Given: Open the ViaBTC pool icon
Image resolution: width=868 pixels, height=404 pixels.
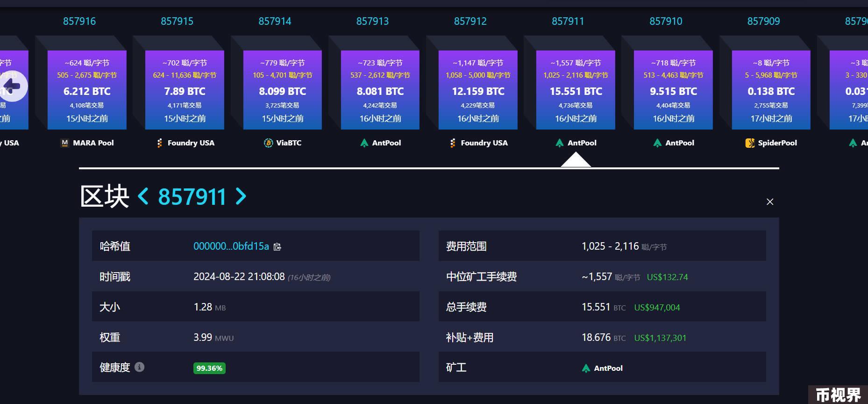Looking at the screenshot, I should coord(268,143).
